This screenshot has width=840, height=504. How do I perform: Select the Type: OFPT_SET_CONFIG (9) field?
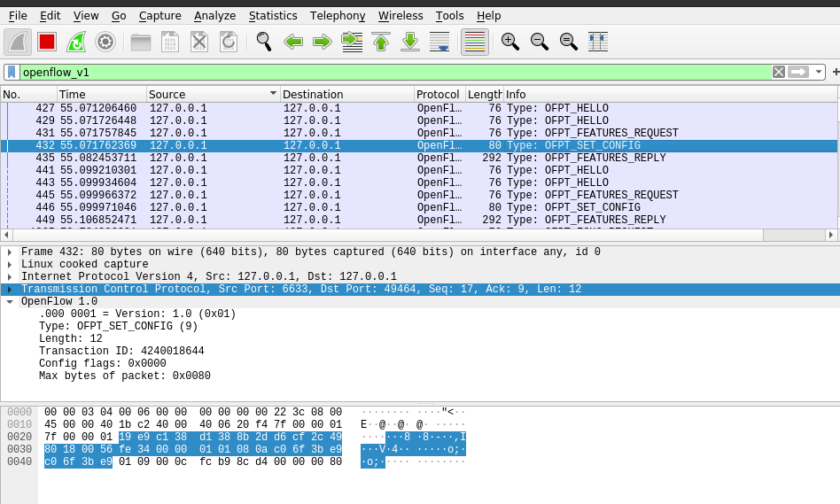click(118, 326)
